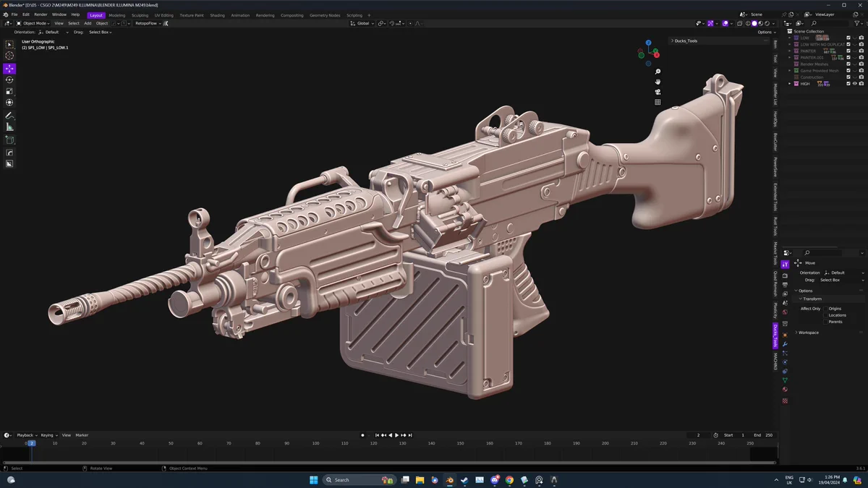Enable the Locations checkbox
Screen dimensions: 868x488
(826, 315)
